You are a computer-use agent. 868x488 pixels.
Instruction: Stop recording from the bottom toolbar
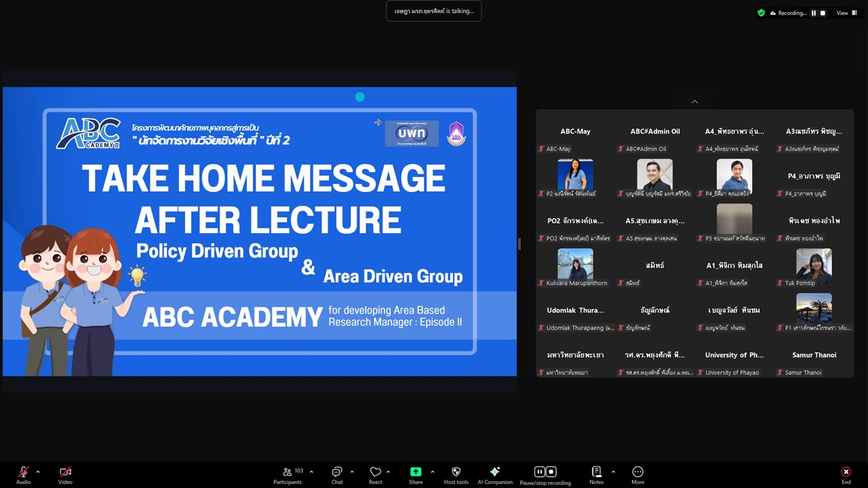(551, 472)
